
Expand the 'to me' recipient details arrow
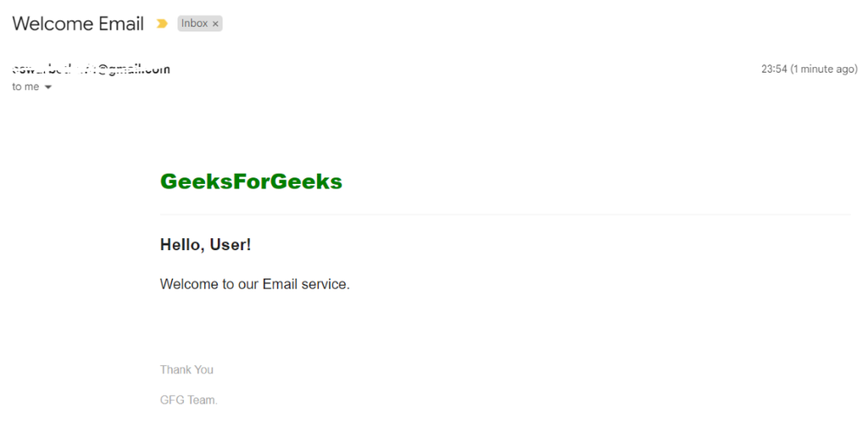click(48, 87)
